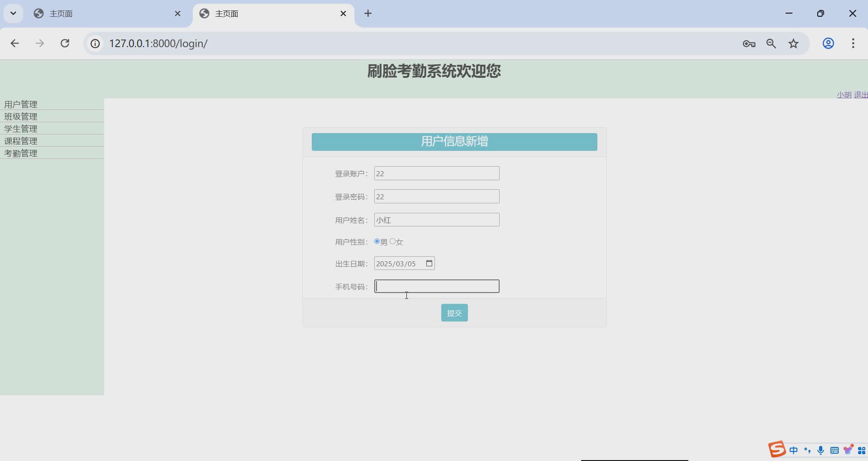Click the 学生管理 sidebar entry

pyautogui.click(x=21, y=128)
